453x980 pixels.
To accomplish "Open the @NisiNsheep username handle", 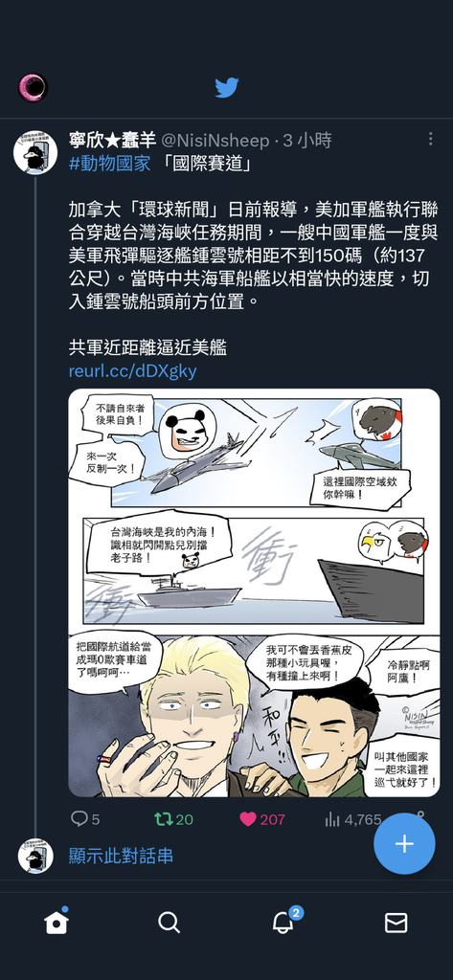I will 215,140.
